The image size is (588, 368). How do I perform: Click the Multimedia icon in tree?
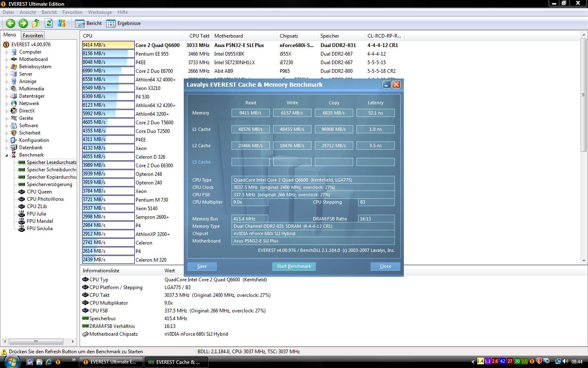14,89
